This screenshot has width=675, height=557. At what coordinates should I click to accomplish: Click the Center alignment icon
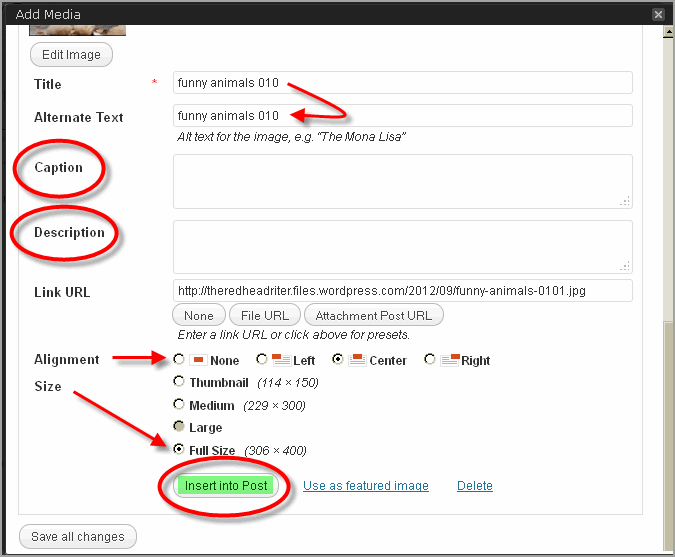coord(357,360)
